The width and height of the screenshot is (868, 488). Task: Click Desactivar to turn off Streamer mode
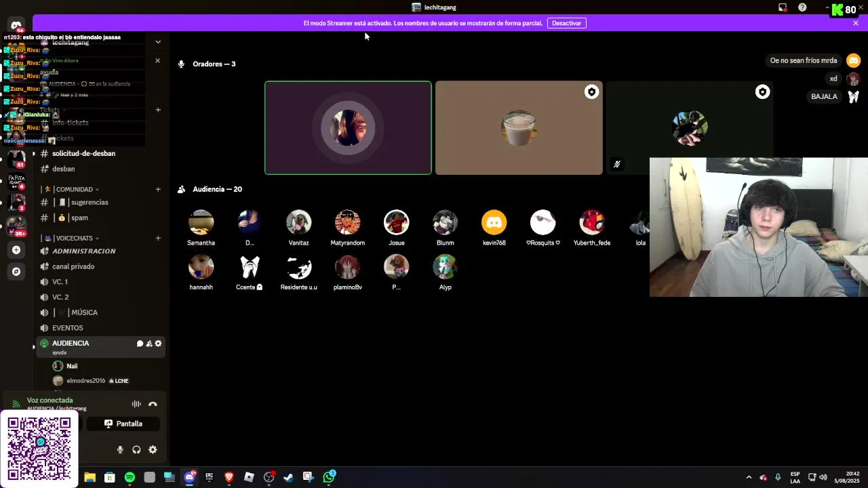[x=566, y=23]
